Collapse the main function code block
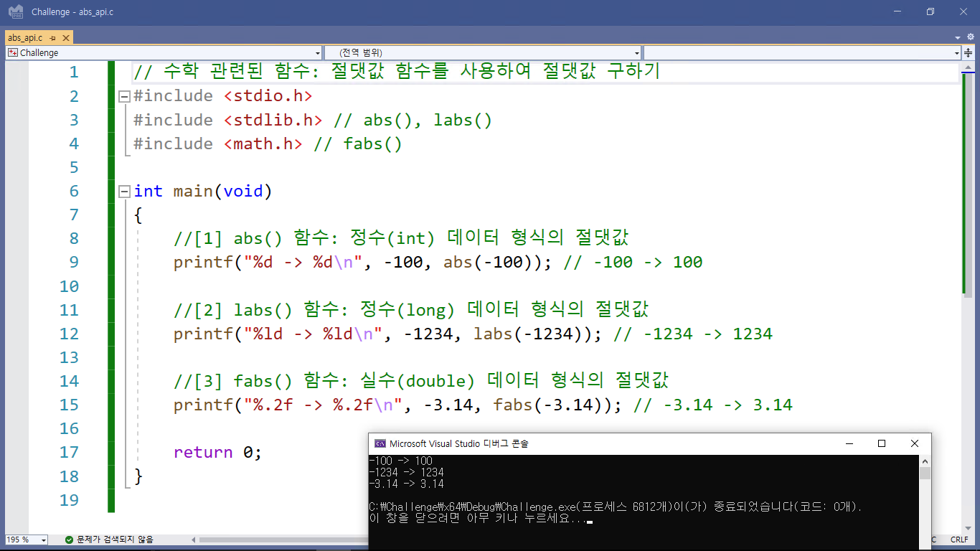Image resolution: width=980 pixels, height=551 pixels. pos(123,191)
